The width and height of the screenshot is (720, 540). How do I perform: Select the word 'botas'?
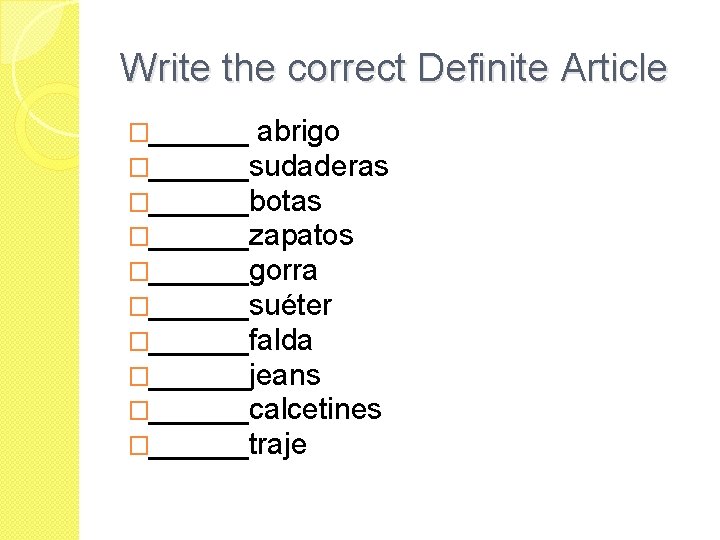285,201
